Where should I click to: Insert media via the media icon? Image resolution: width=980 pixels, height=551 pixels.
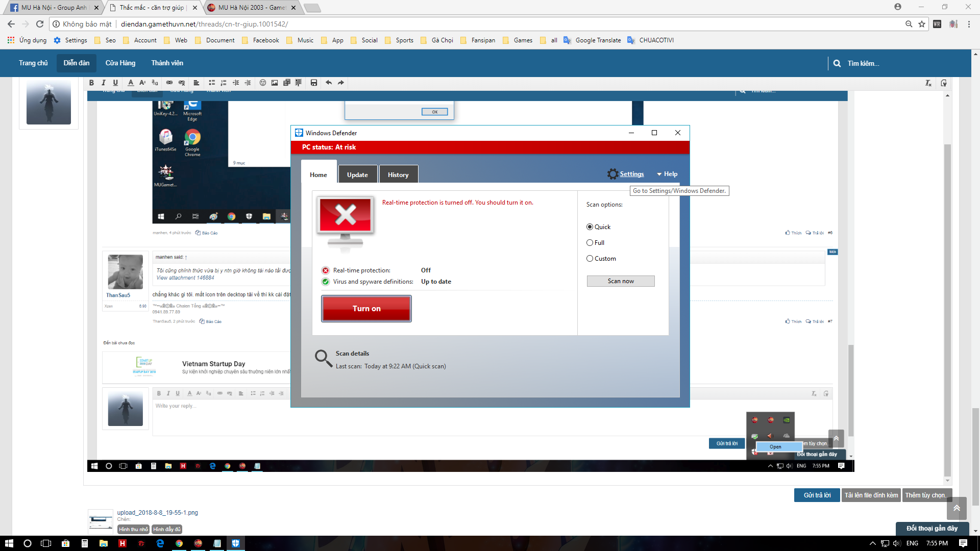(x=287, y=83)
